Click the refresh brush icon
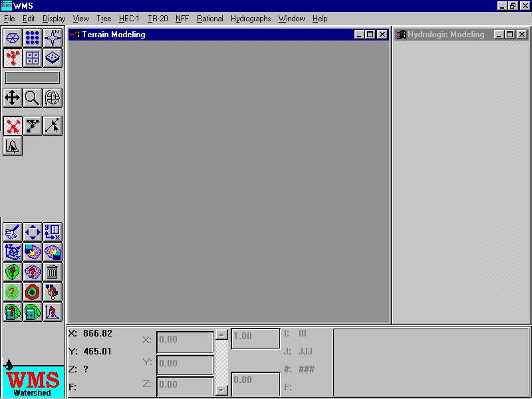Viewport: 532px width, 399px height. point(13,231)
